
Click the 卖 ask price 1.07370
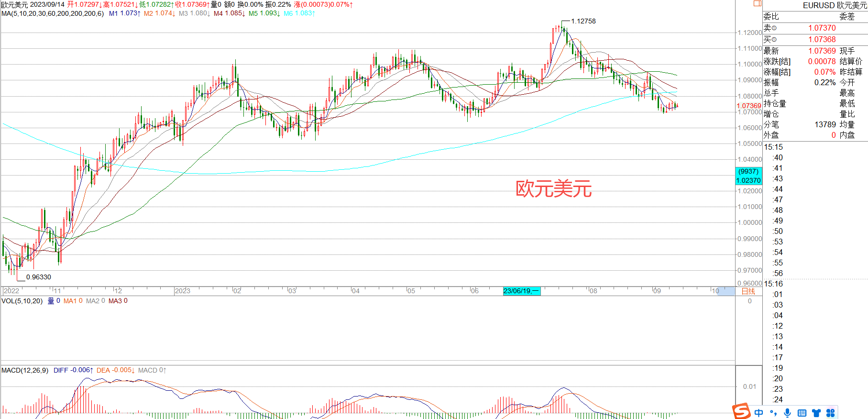click(x=822, y=28)
